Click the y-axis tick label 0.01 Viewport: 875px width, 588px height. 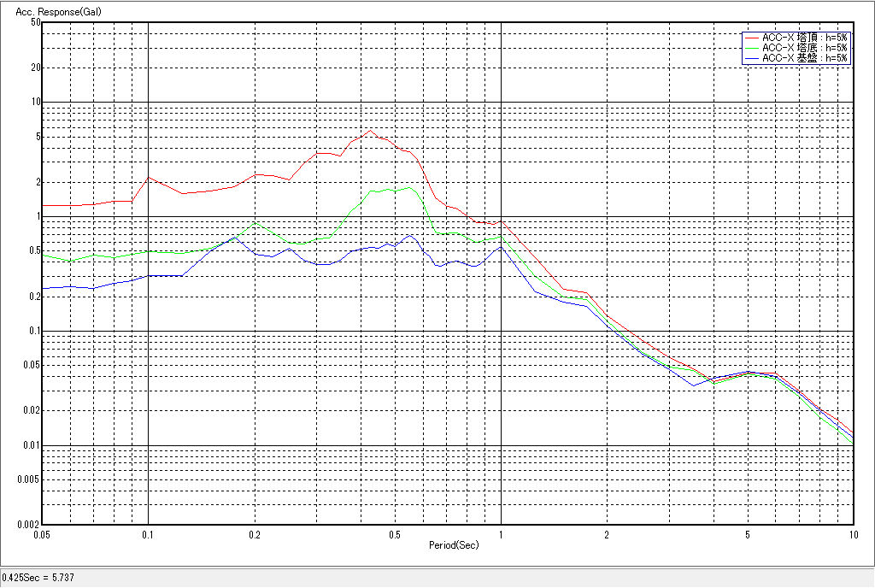32,445
